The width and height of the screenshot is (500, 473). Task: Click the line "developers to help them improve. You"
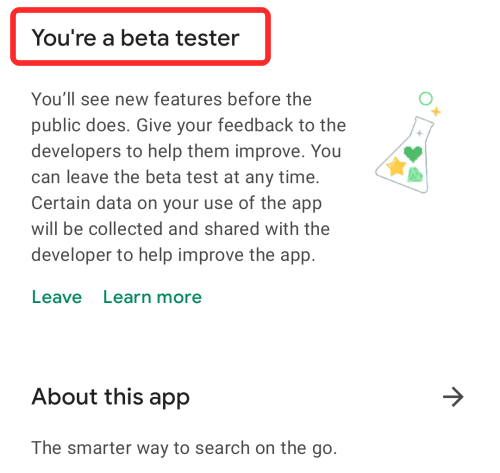click(186, 151)
